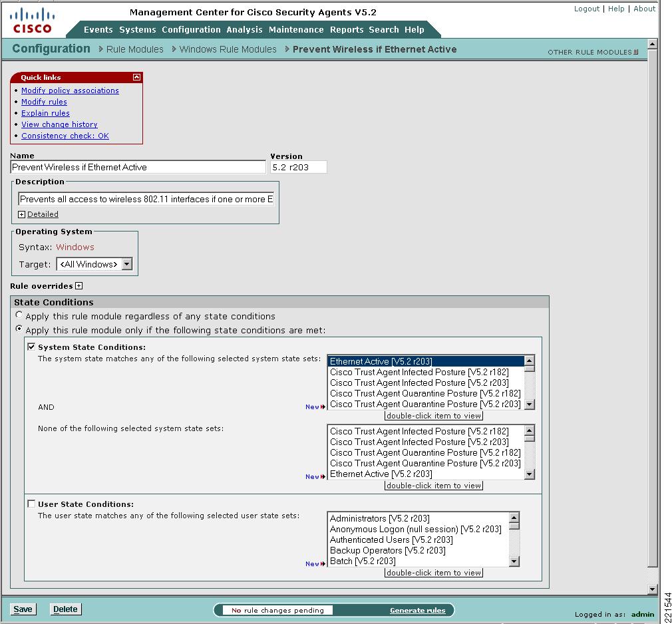The height and width of the screenshot is (624, 672).
Task: Open Modify rules link
Action: 44,102
